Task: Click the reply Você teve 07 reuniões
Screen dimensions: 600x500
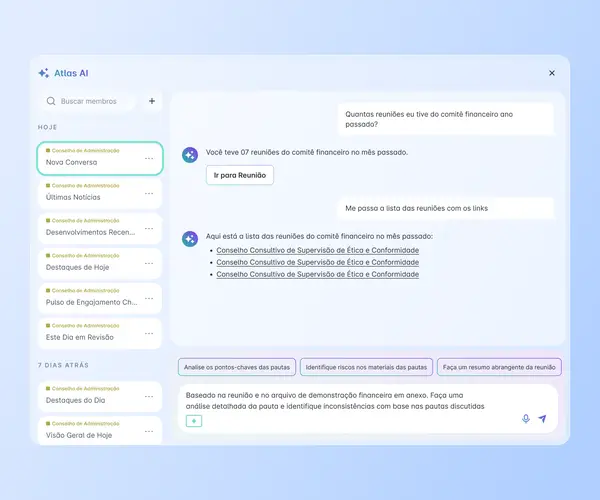Action: click(307, 152)
